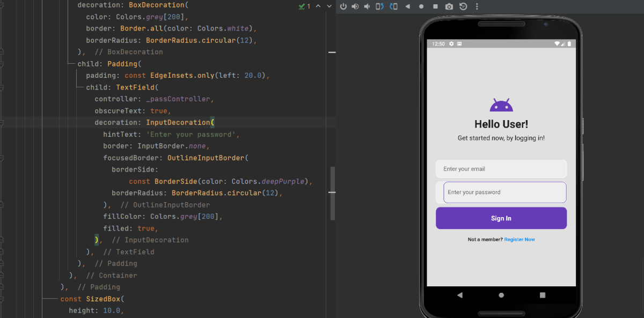Click 'Colors.white' in the Border.all line
This screenshot has width=644, height=318.
pos(223,28)
